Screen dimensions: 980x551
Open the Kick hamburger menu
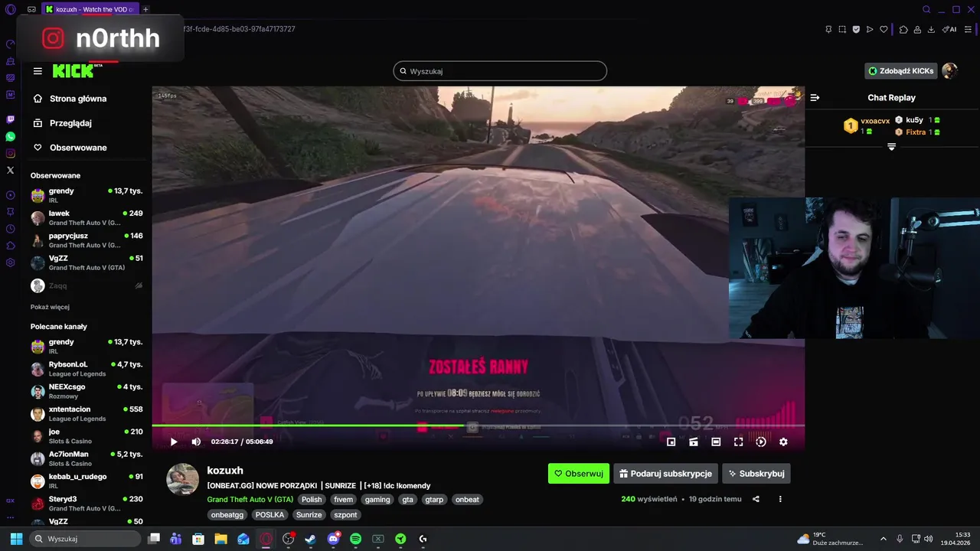[38, 71]
